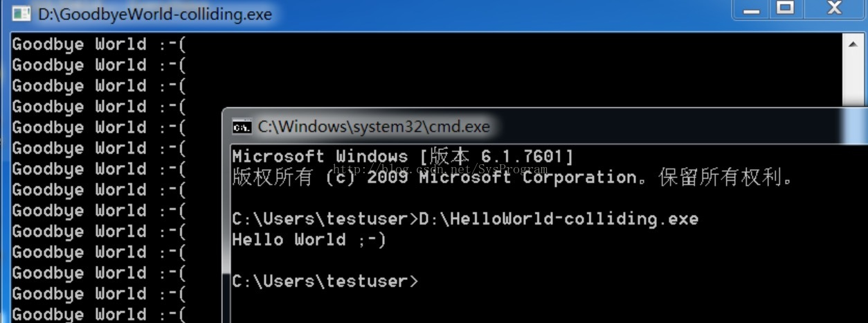Click the last C:\Users\testuser> prompt
Screen dimensions: 868x323
[325, 281]
